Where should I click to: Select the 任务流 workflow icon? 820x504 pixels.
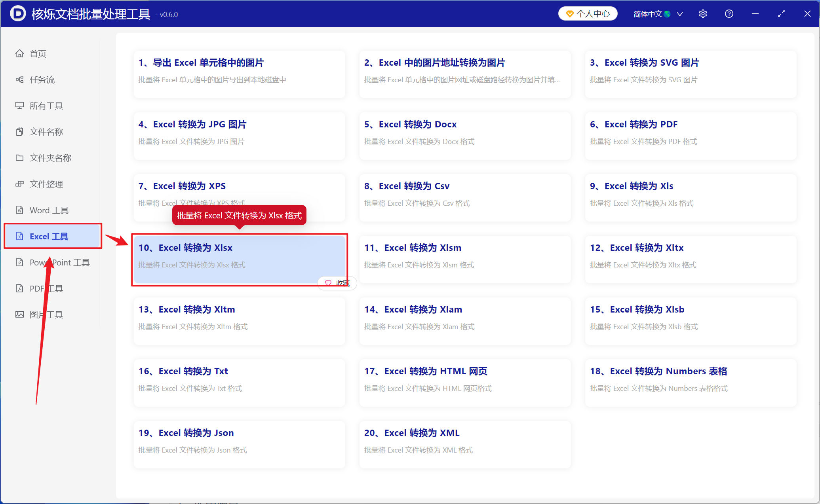click(19, 80)
